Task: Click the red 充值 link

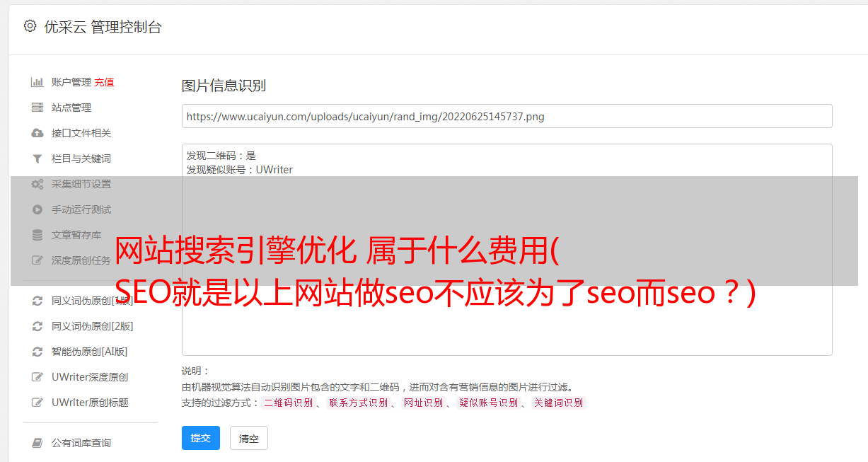Action: (104, 82)
